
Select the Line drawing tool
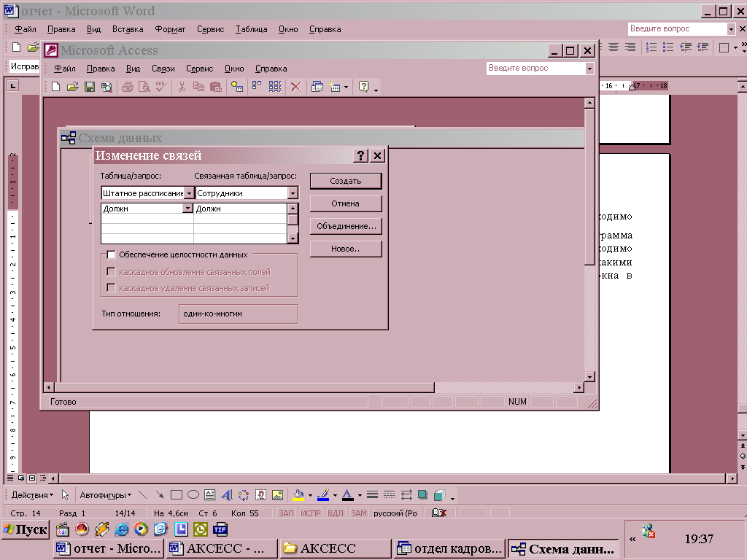[x=142, y=495]
